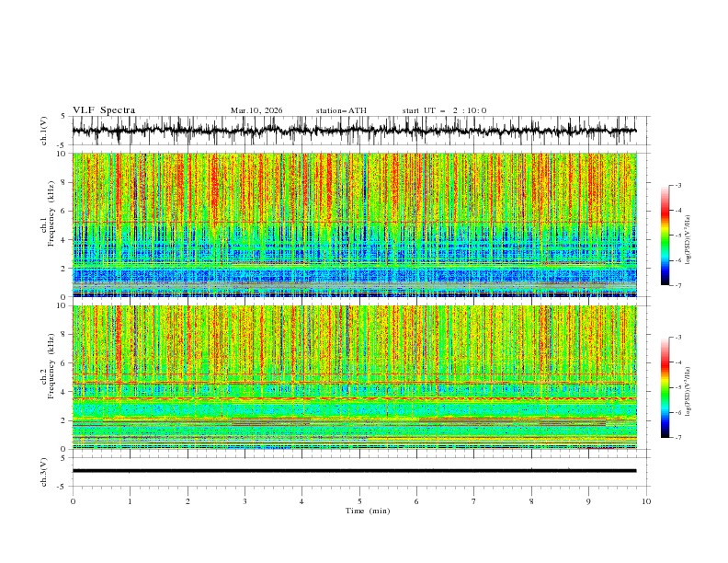Click the "VLF Spectra" title text
728x563 pixels.
coord(104,110)
